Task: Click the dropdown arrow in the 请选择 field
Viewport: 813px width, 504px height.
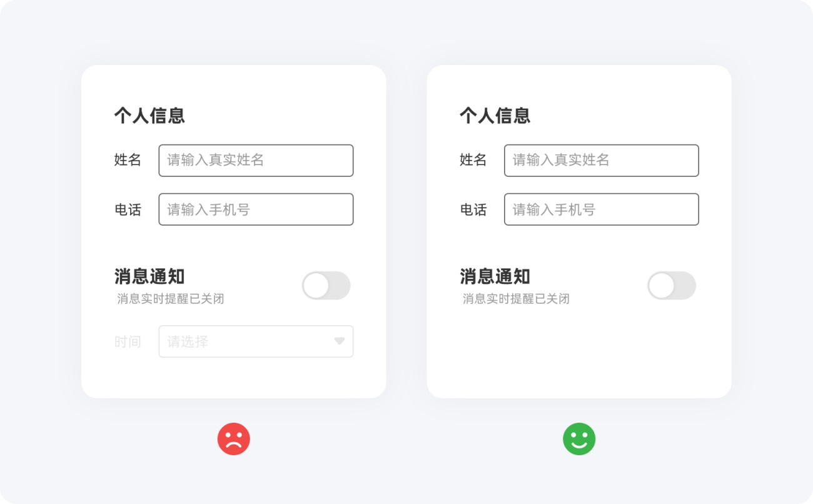Action: (x=340, y=341)
